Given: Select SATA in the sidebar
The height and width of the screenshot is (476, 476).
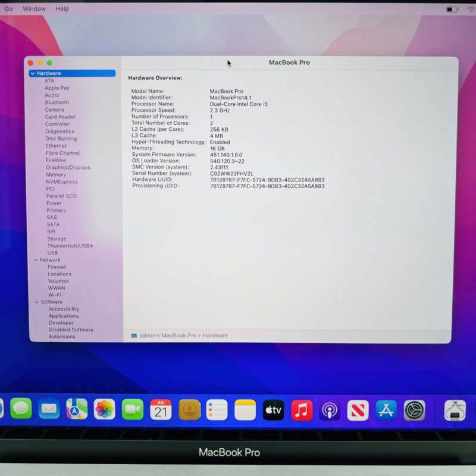Looking at the screenshot, I should (53, 225).
